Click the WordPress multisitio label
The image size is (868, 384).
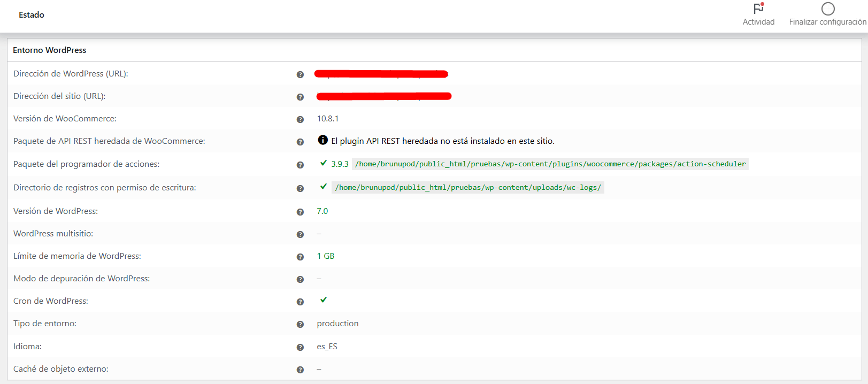coord(53,234)
